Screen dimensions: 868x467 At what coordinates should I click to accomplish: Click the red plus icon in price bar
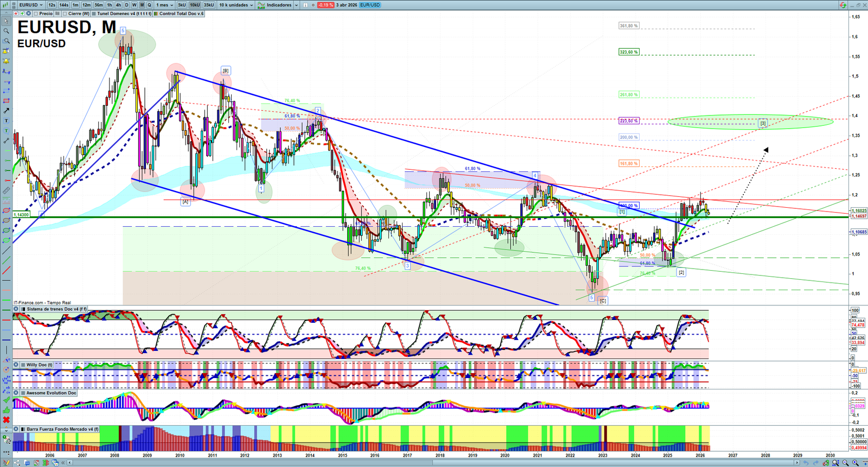pos(16,14)
